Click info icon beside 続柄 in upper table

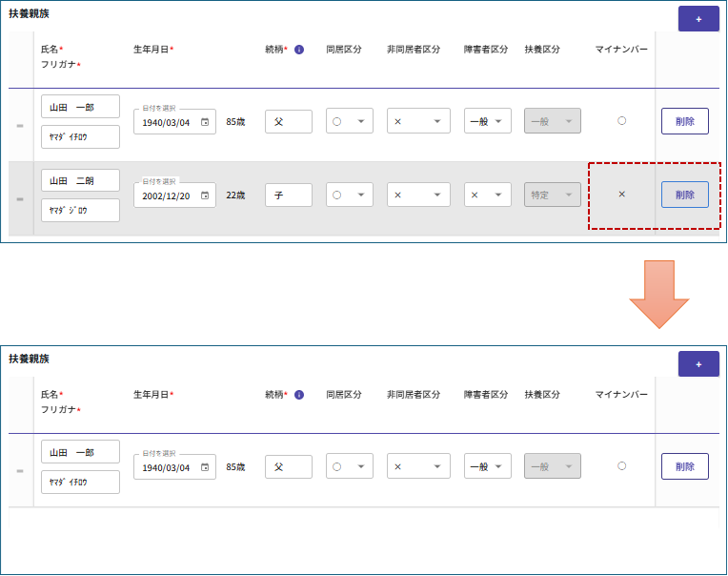[299, 49]
